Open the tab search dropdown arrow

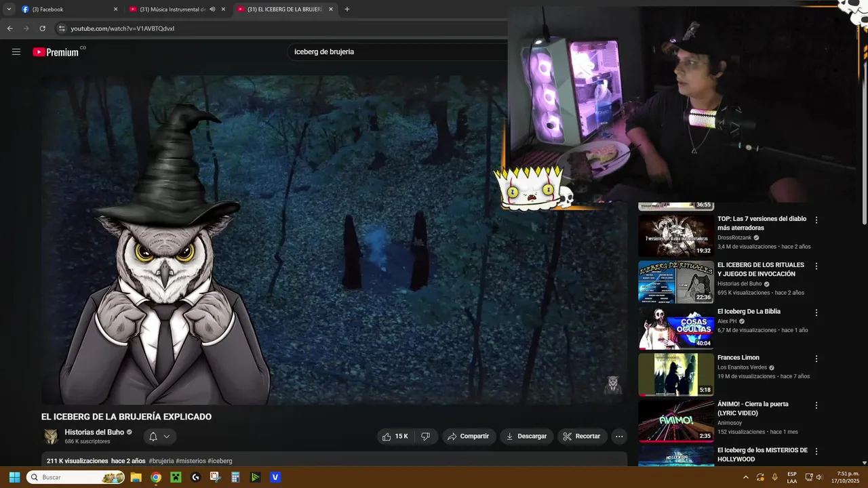[x=9, y=9]
